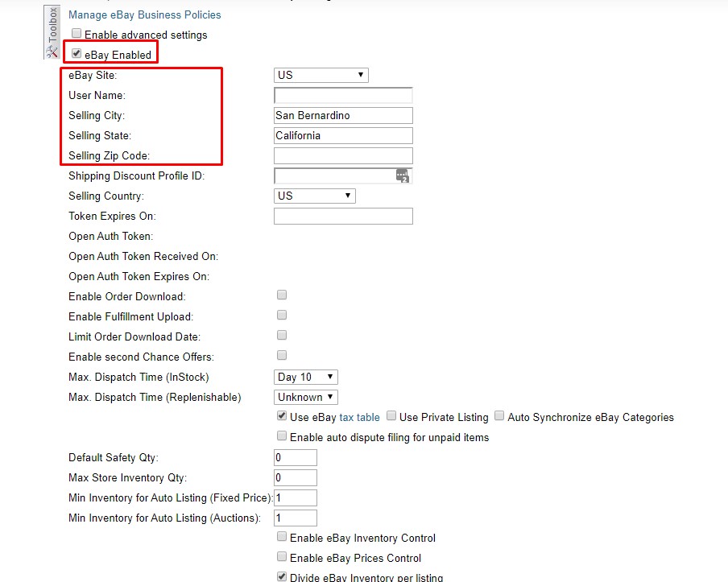Check Limit Order Download Date
Image resolution: width=728 pixels, height=582 pixels.
tap(282, 335)
